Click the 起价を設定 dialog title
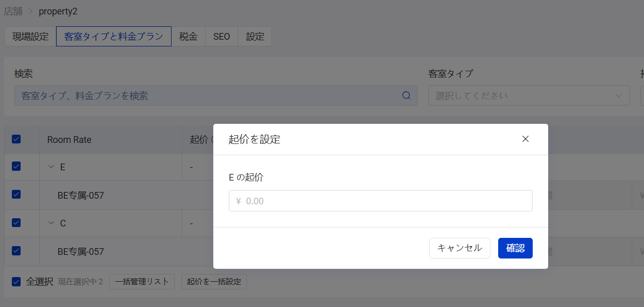 tap(255, 139)
